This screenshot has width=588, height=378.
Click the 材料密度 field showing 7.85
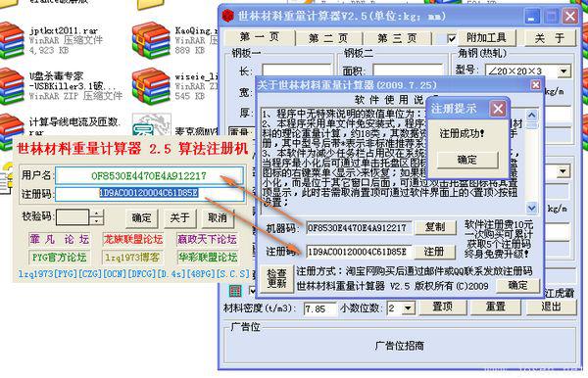(x=319, y=308)
